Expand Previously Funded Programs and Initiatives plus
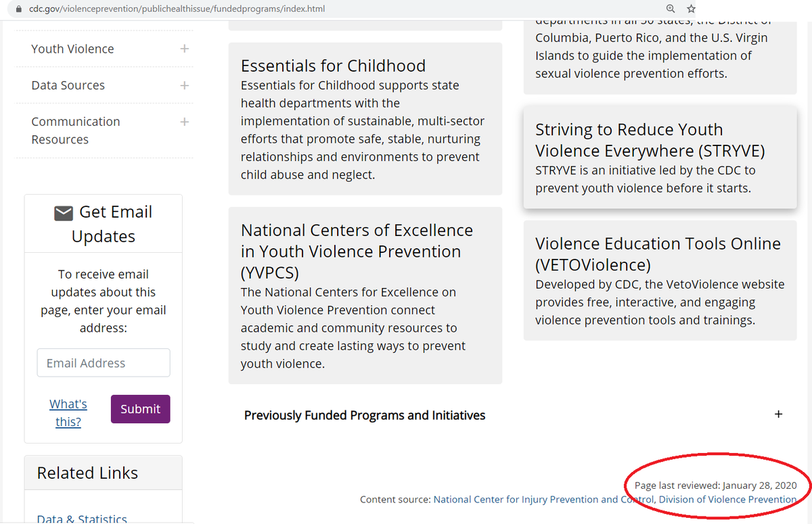Viewport: 812px width, 524px height. pos(778,414)
